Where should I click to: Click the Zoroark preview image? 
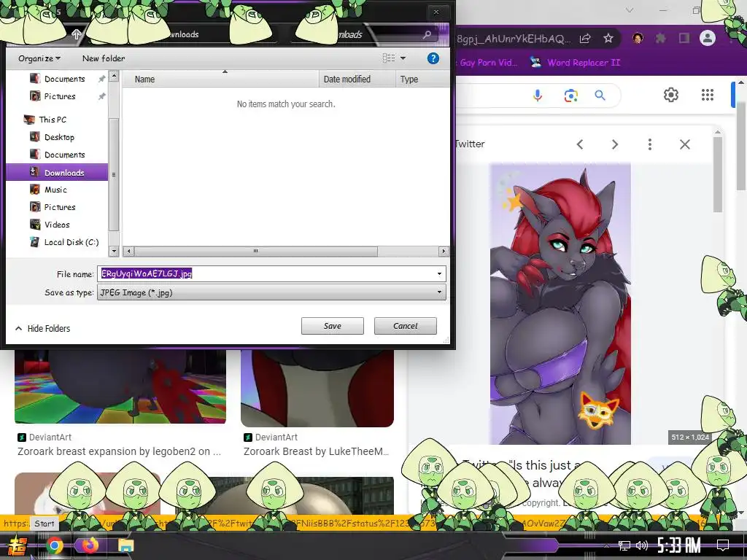click(x=560, y=303)
